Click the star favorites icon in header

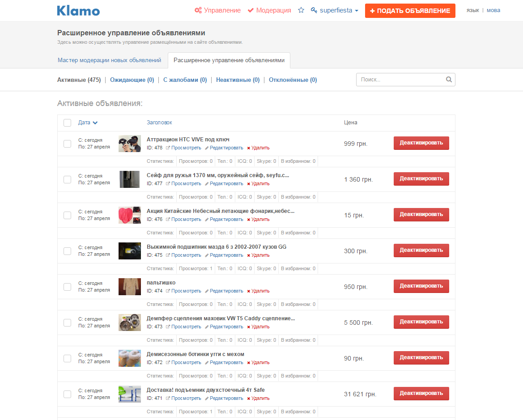click(x=301, y=10)
